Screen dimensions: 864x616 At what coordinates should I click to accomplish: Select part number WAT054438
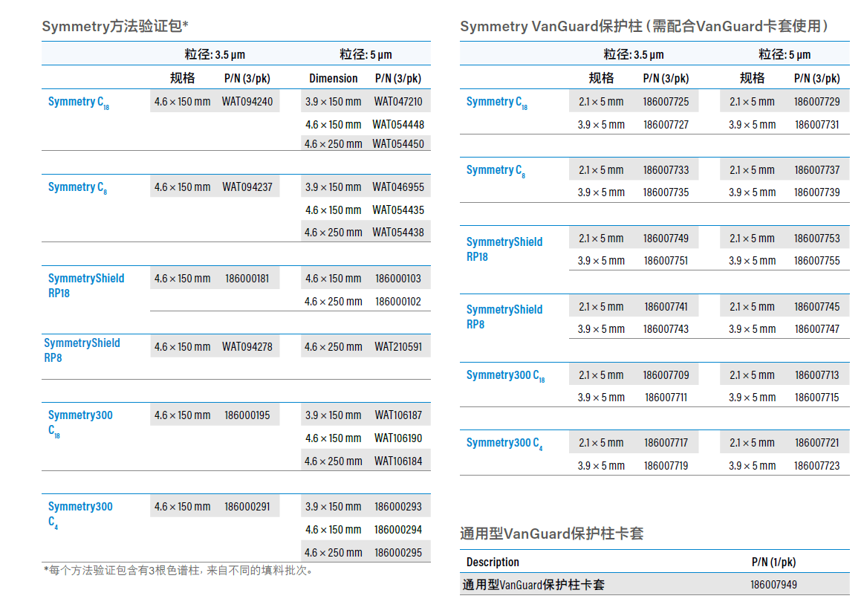[398, 233]
